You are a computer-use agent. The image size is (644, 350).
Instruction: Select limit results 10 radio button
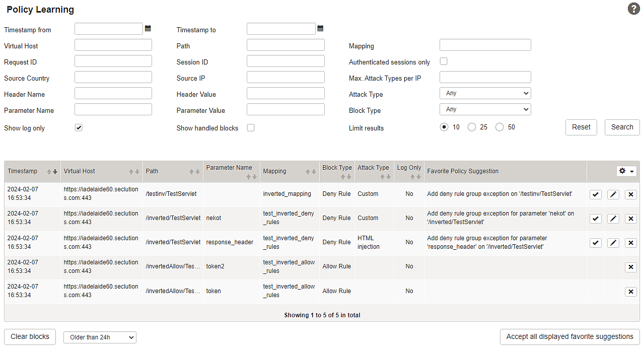pyautogui.click(x=444, y=127)
